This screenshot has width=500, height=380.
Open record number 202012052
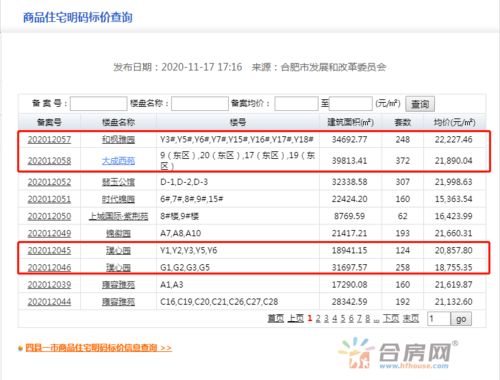(49, 182)
